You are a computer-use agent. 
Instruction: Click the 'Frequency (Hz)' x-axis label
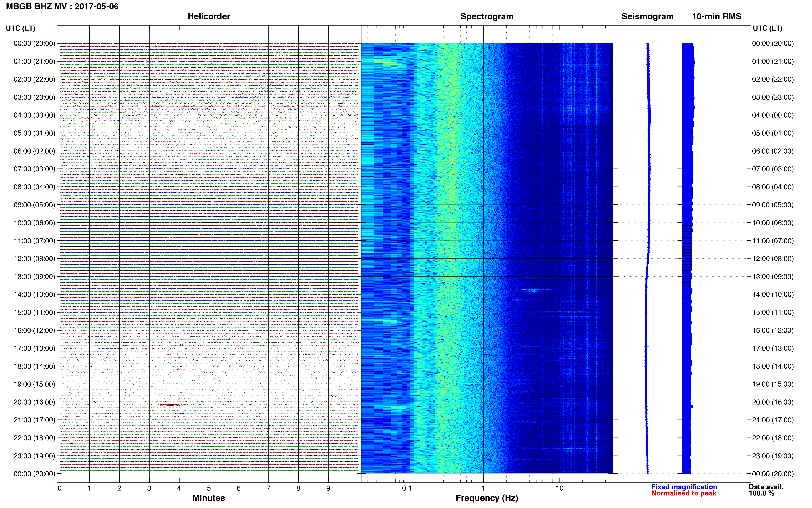tap(487, 498)
